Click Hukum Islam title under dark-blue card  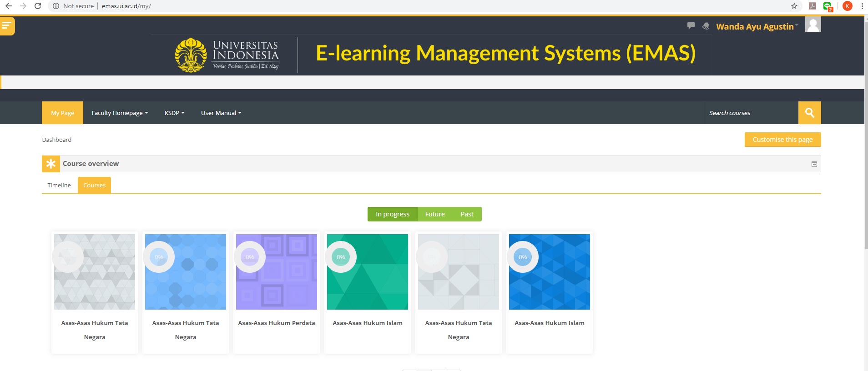click(x=550, y=323)
